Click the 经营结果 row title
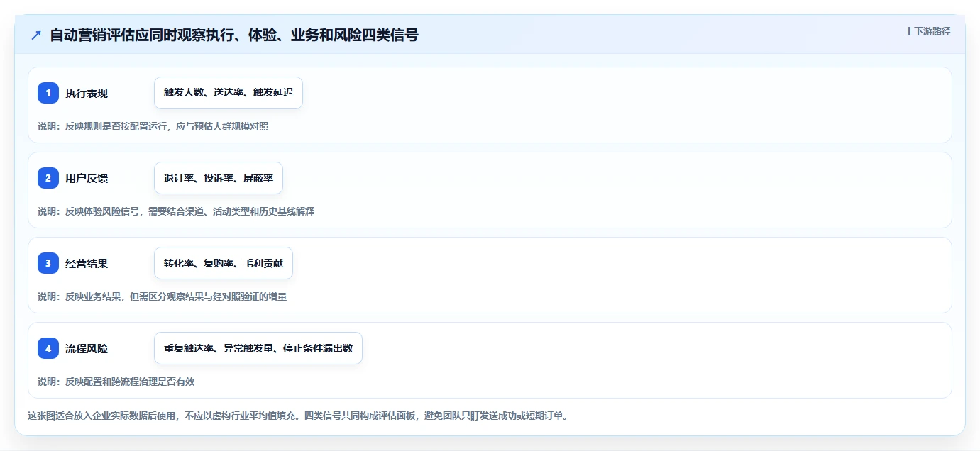The image size is (980, 451). click(87, 263)
